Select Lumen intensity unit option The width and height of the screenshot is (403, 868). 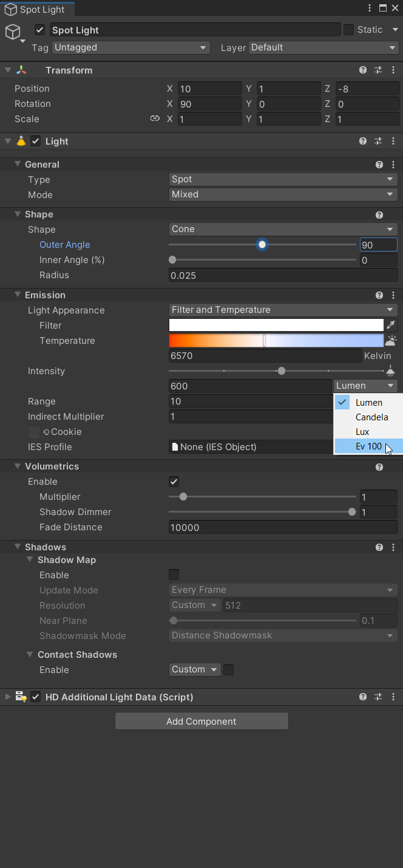[x=368, y=403]
